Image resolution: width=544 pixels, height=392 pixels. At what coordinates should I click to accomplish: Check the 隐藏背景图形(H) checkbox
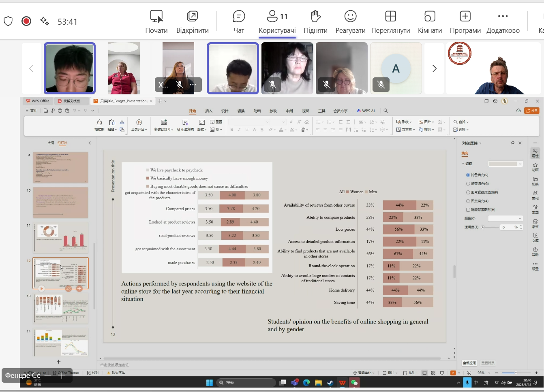coord(468,210)
